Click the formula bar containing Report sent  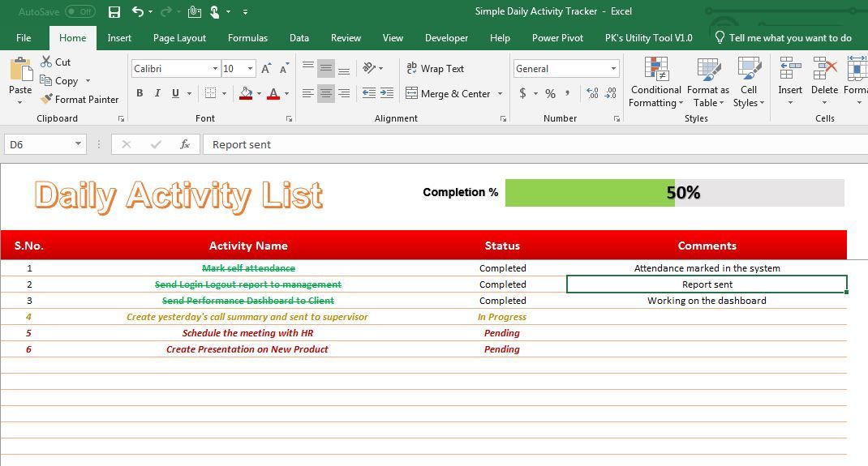pyautogui.click(x=535, y=144)
